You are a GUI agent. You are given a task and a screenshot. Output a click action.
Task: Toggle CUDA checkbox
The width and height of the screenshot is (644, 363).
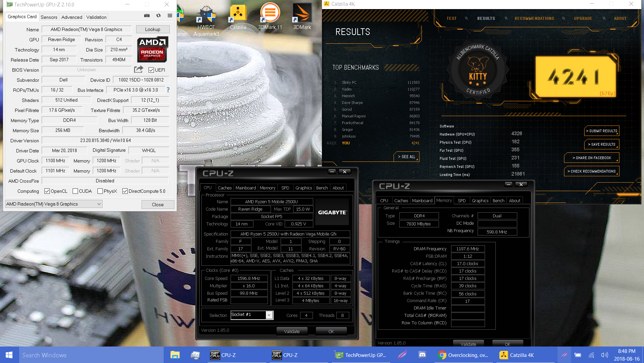[75, 191]
